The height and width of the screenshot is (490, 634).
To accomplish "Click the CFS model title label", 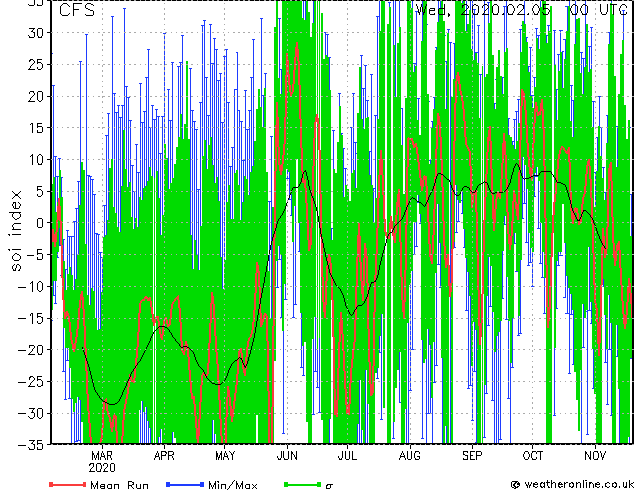I will point(77,10).
